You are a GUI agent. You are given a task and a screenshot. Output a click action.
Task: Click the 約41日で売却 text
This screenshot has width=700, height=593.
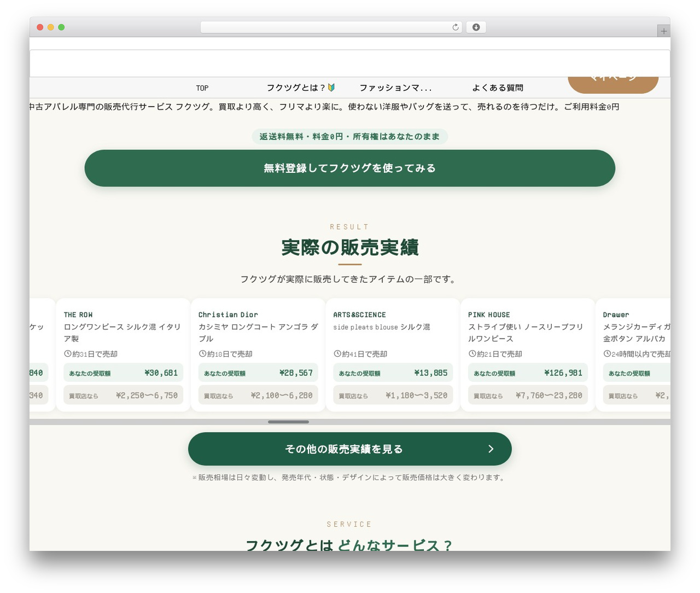(x=365, y=354)
